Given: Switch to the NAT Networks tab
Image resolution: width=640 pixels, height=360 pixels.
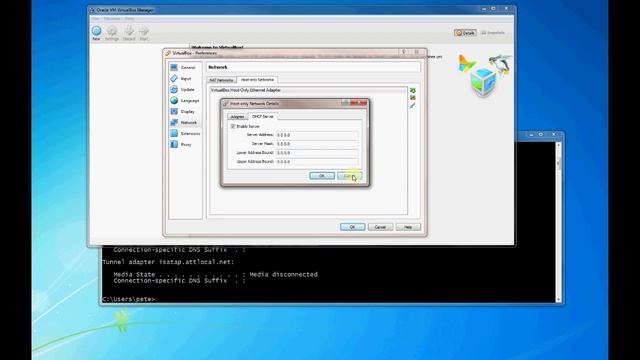Looking at the screenshot, I should pyautogui.click(x=221, y=80).
